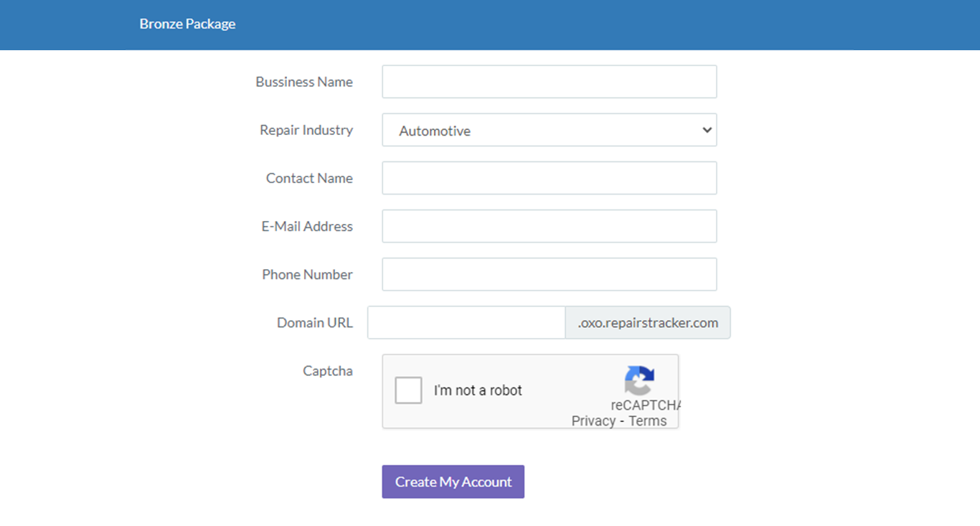The width and height of the screenshot is (980, 526).
Task: Select the Phone Number input field
Action: [x=549, y=274]
